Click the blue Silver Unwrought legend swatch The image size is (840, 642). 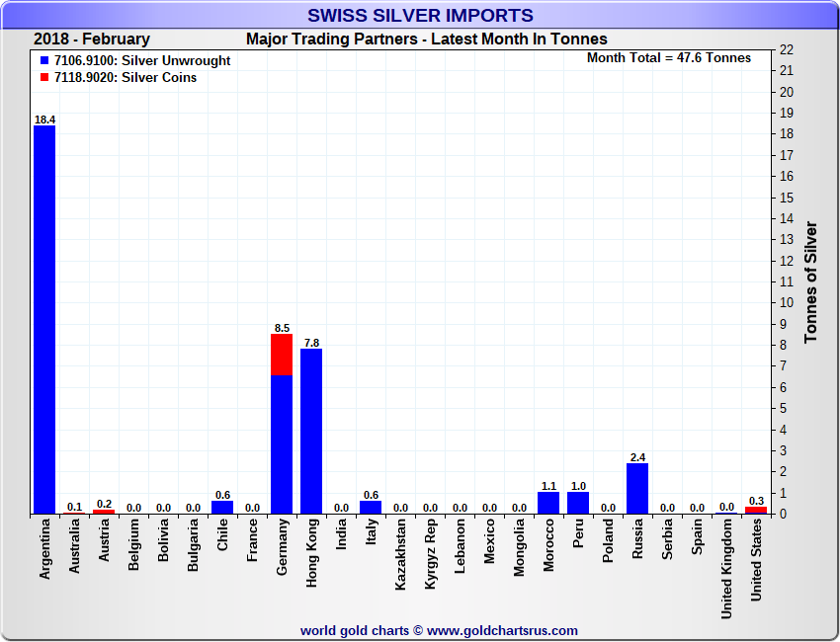point(44,61)
